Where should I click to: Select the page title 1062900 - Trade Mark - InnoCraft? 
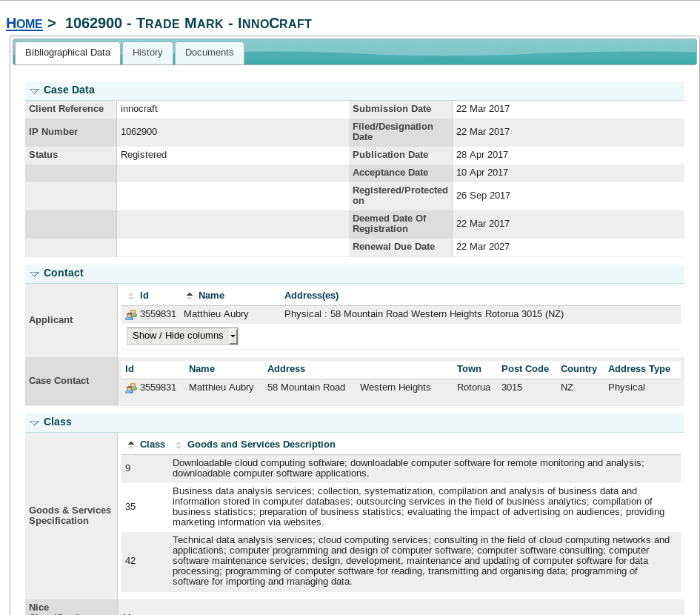[188, 23]
